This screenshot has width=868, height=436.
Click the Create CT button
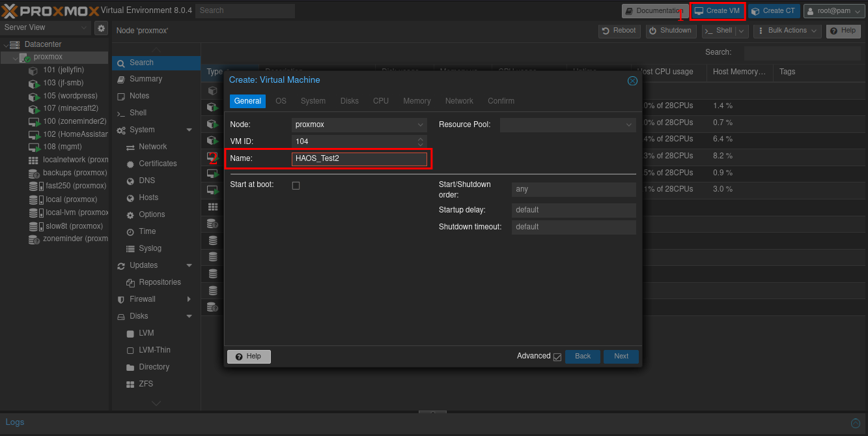pyautogui.click(x=774, y=11)
